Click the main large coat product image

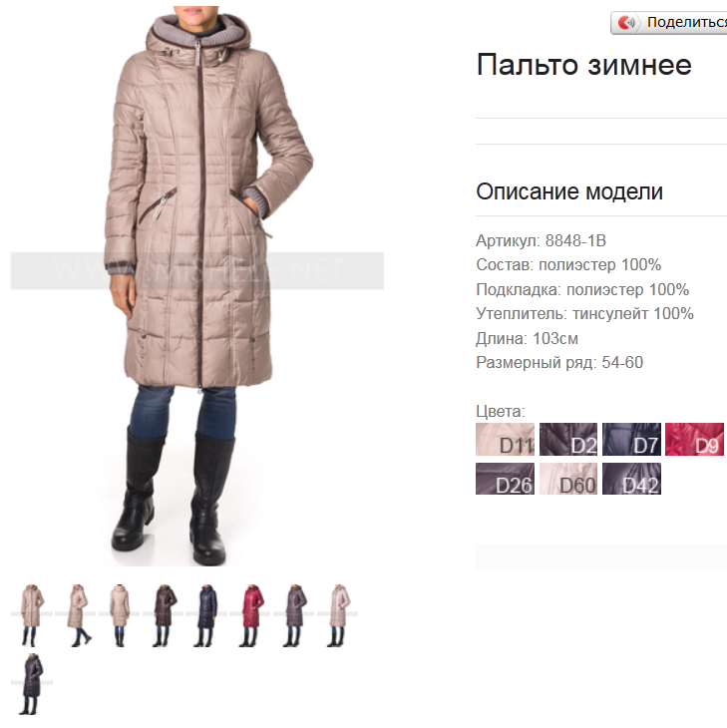pos(197,285)
